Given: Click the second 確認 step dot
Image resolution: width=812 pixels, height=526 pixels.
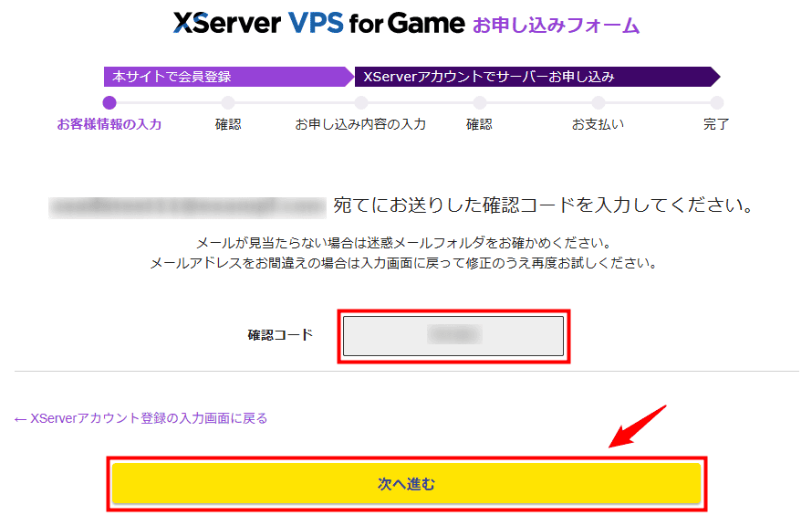Looking at the screenshot, I should tap(480, 102).
